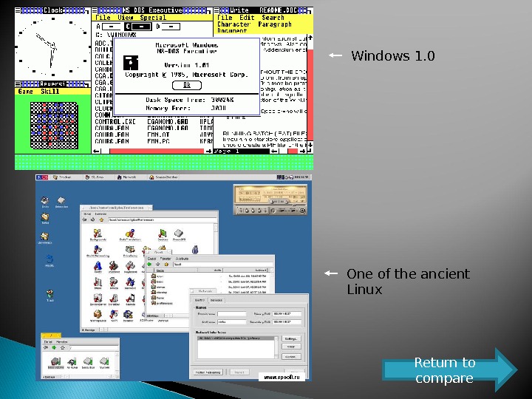Viewport: 532px width, 399px height.
Task: Select COURB.FON in the file list
Action: click(x=112, y=134)
